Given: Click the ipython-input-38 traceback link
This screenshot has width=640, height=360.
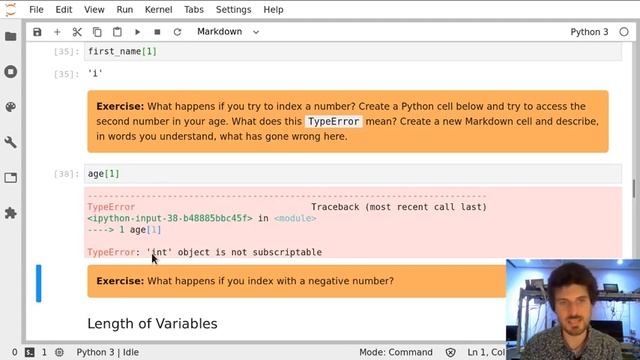Looking at the screenshot, I should (x=170, y=218).
